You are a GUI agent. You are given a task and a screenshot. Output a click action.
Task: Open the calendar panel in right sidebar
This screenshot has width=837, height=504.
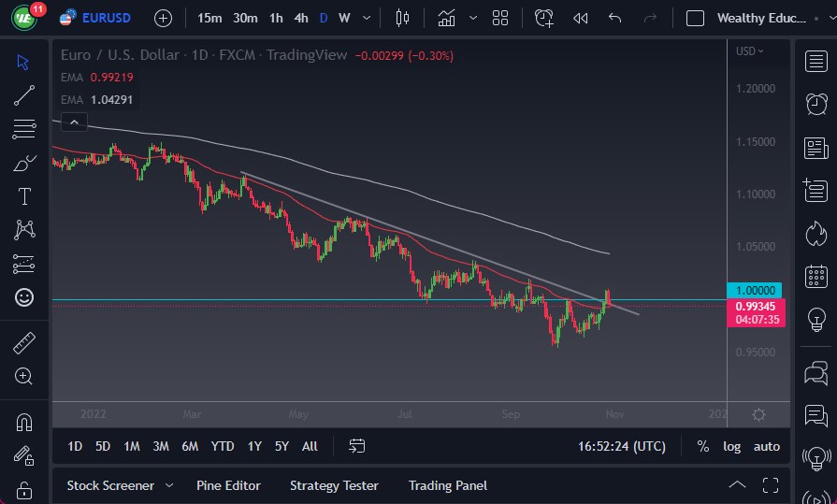coord(816,276)
